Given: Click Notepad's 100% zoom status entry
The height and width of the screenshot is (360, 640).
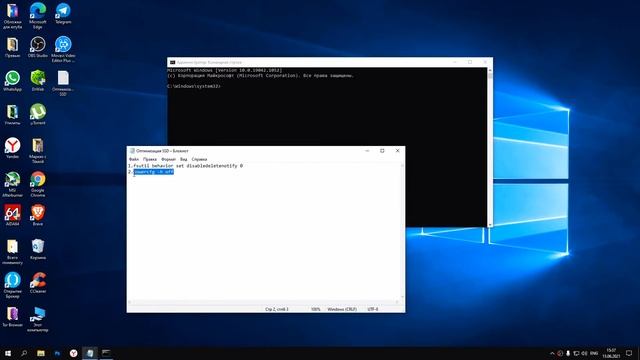Looking at the screenshot, I should pyautogui.click(x=316, y=309).
